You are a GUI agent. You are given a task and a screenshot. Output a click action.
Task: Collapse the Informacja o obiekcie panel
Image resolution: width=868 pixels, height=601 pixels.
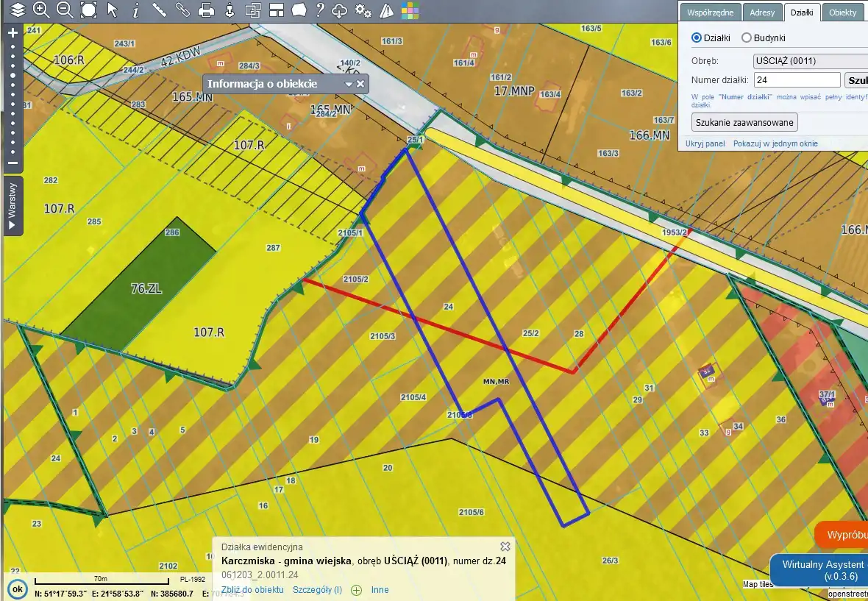coord(349,85)
